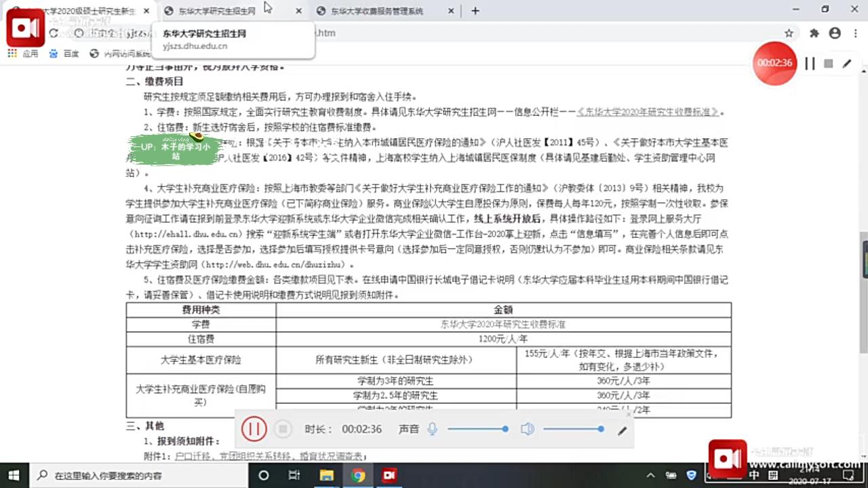Toggle the speaker sound on the recorder toolbar
This screenshot has height=488, width=868.
pos(528,429)
